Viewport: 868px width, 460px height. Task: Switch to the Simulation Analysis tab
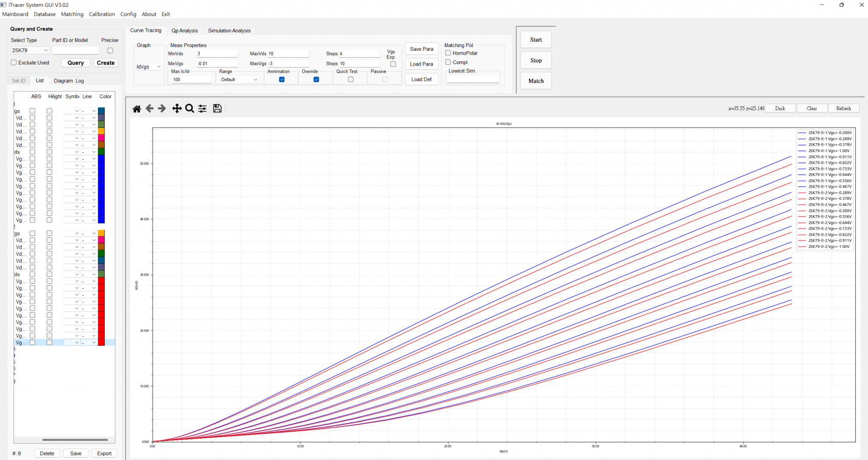click(x=229, y=30)
